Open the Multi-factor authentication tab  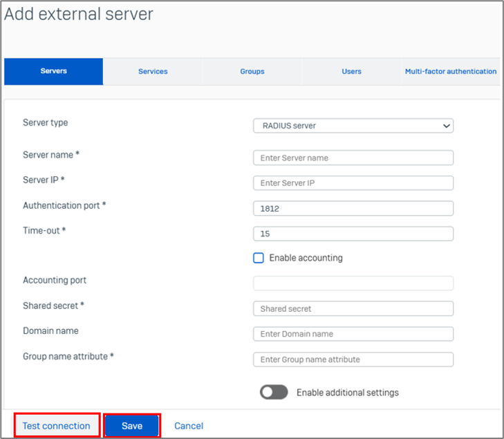[x=450, y=71]
